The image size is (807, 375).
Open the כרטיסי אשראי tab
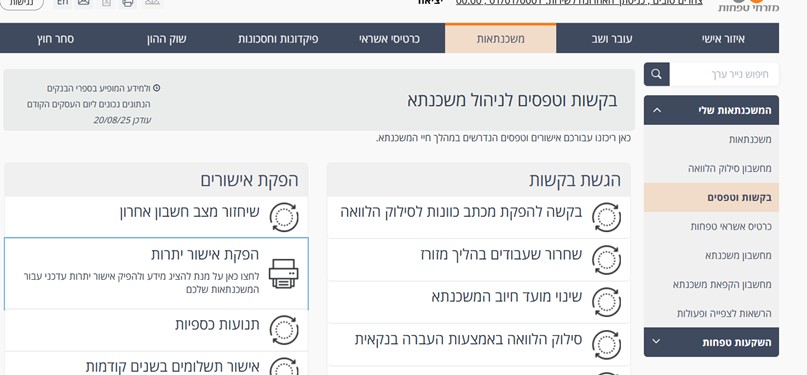pyautogui.click(x=389, y=39)
